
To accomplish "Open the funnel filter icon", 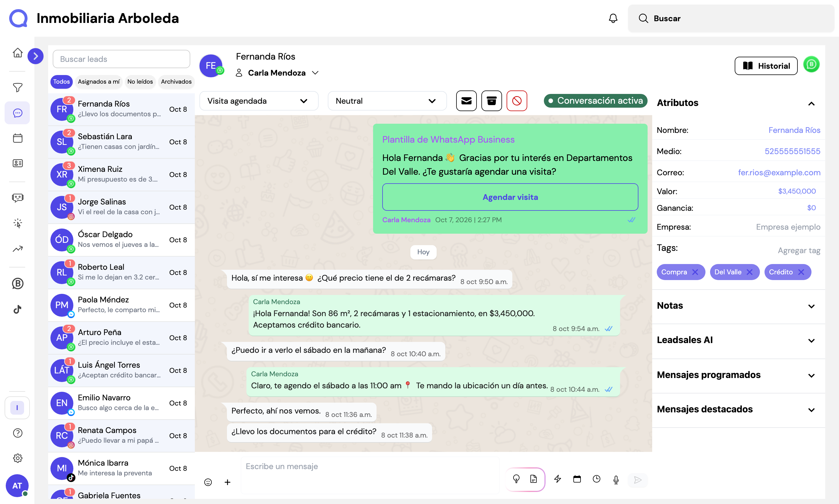I will (18, 87).
